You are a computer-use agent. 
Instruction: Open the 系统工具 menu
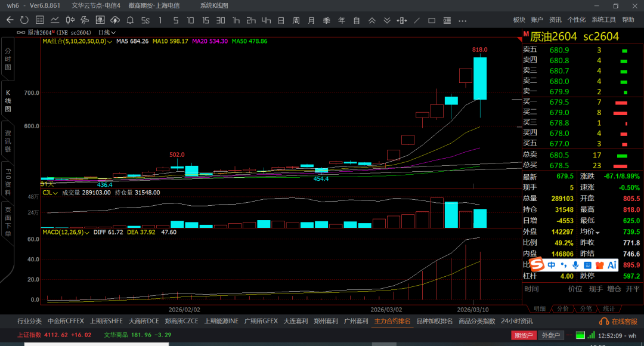point(603,20)
